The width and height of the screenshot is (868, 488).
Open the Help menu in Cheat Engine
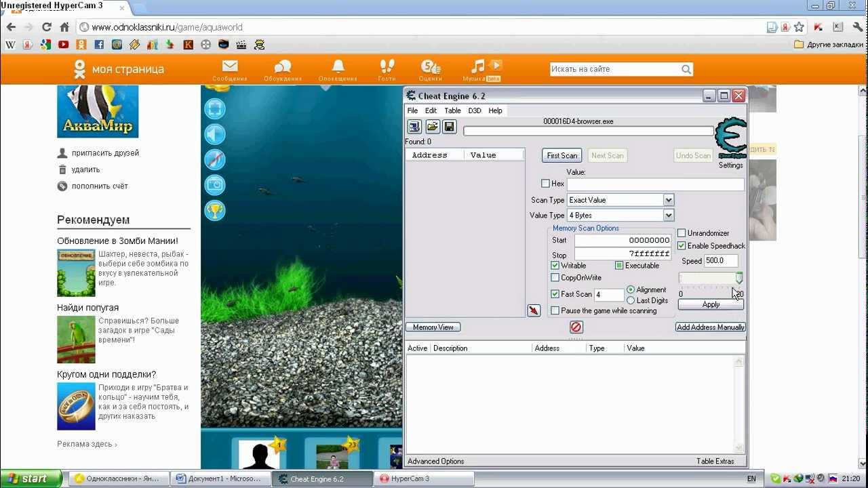[x=496, y=110]
